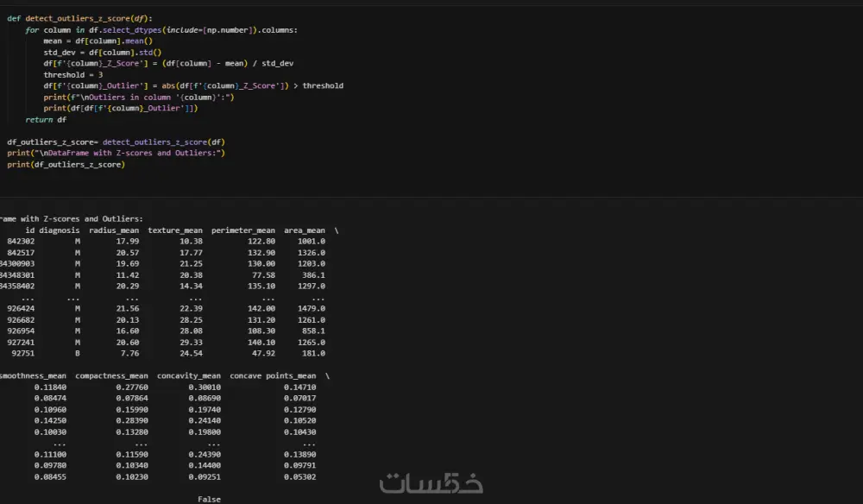
Task: Click the print 'DataFrame with Z-scores and Outliers' code line
Action: 117,153
